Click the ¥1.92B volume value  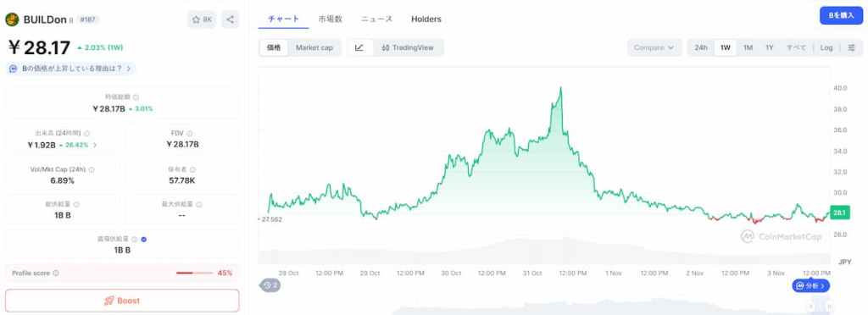pyautogui.click(x=42, y=145)
